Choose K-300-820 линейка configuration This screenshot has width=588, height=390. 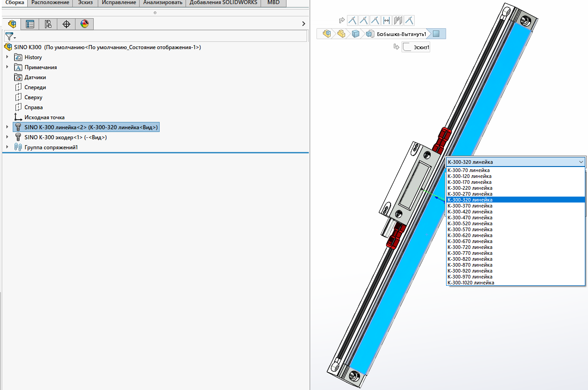tap(516, 259)
